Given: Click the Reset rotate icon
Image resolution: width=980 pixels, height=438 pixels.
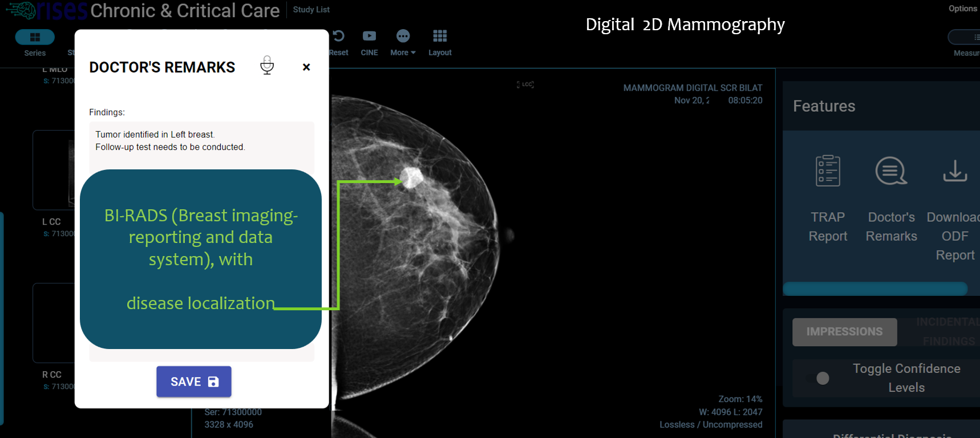Looking at the screenshot, I should tap(338, 36).
